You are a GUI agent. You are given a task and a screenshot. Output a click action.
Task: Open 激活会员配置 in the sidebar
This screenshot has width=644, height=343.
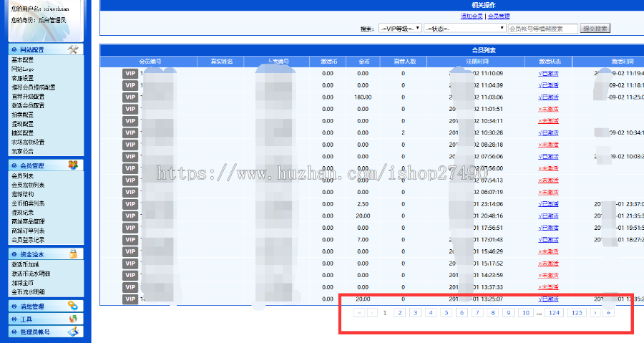pos(28,105)
